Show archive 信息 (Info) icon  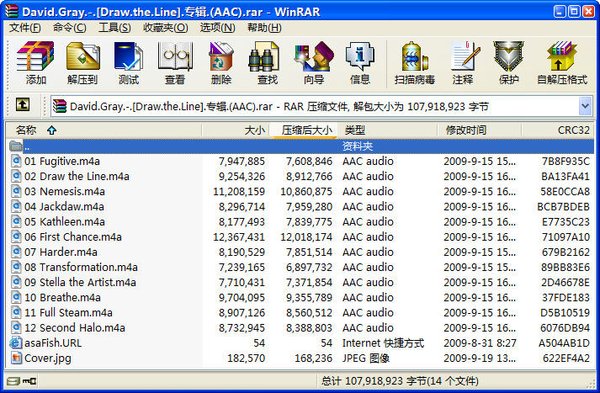[x=360, y=56]
